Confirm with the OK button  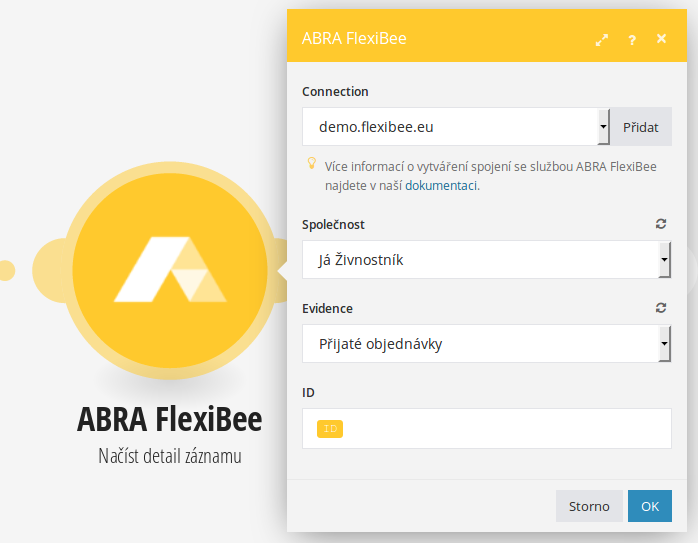tap(650, 506)
